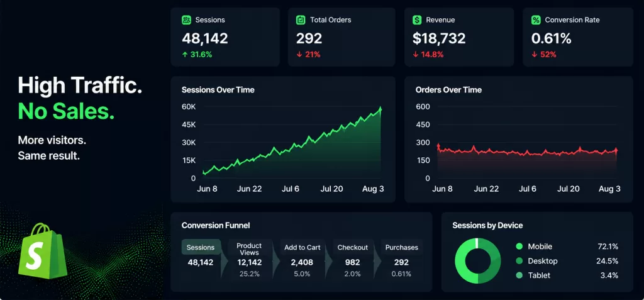Click the 60K axis label
Viewport: 644px width, 300px height.
(x=189, y=107)
